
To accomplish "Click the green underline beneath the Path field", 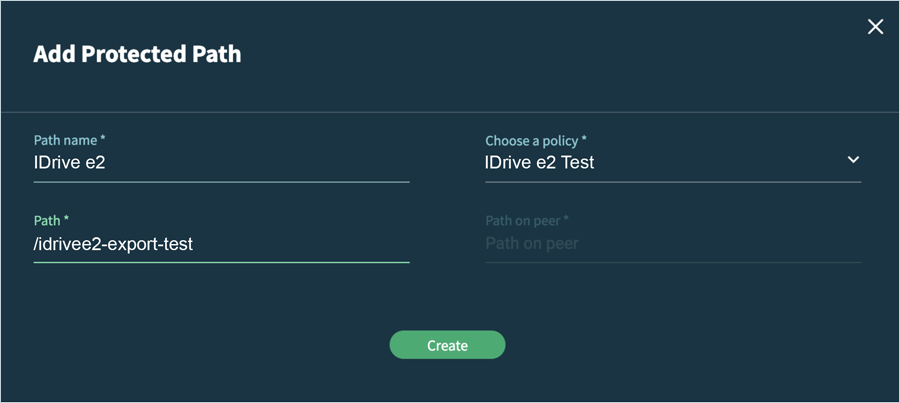I will [221, 262].
